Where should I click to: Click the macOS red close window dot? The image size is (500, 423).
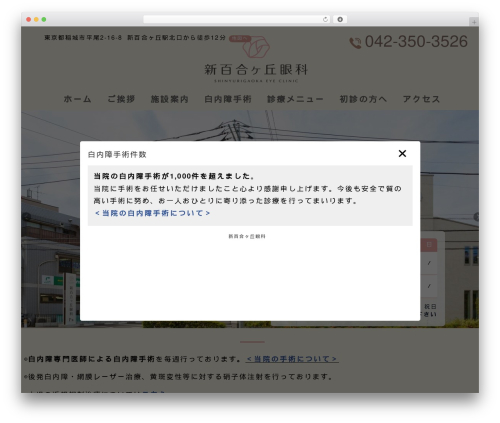29,19
